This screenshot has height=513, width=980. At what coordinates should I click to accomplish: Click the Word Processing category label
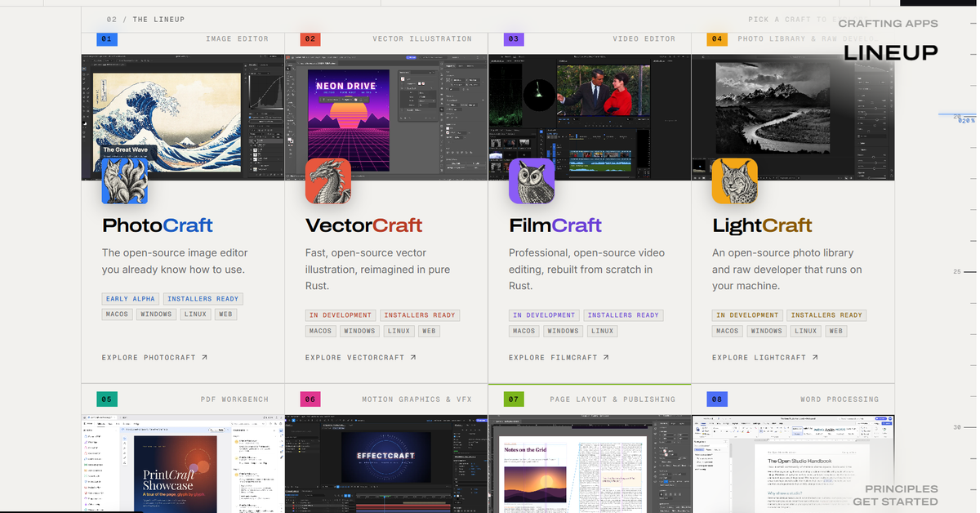pos(840,399)
